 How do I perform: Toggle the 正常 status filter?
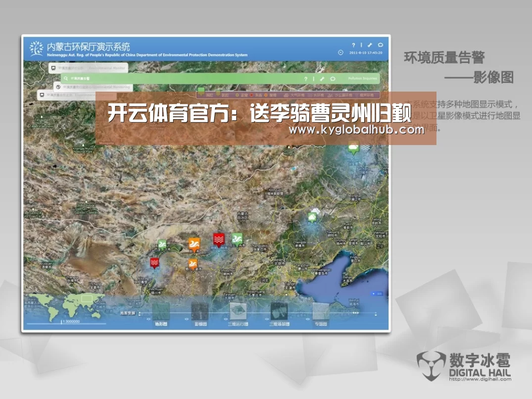(242, 96)
